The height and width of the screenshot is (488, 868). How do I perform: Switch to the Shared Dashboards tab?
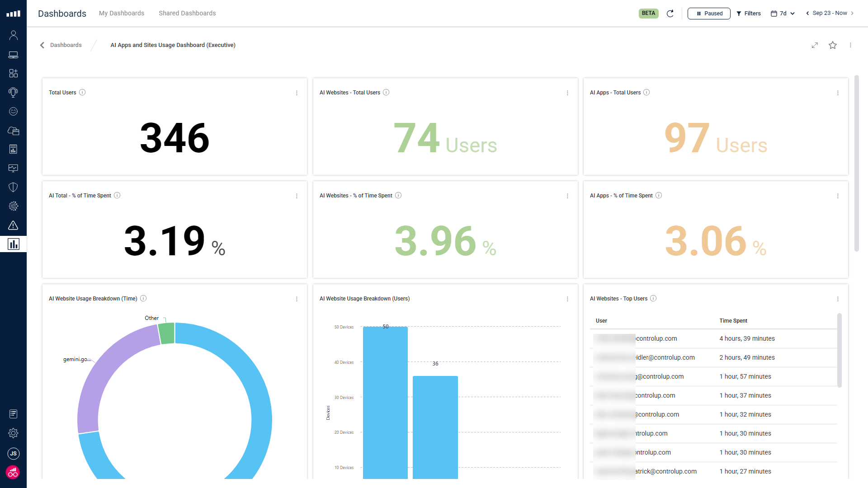coord(187,13)
